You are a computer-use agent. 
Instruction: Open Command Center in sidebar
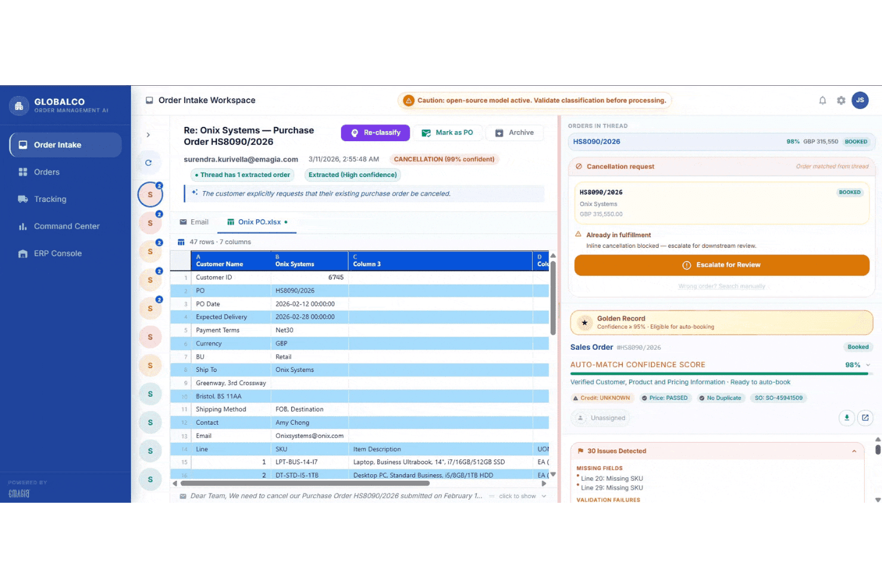coord(66,226)
